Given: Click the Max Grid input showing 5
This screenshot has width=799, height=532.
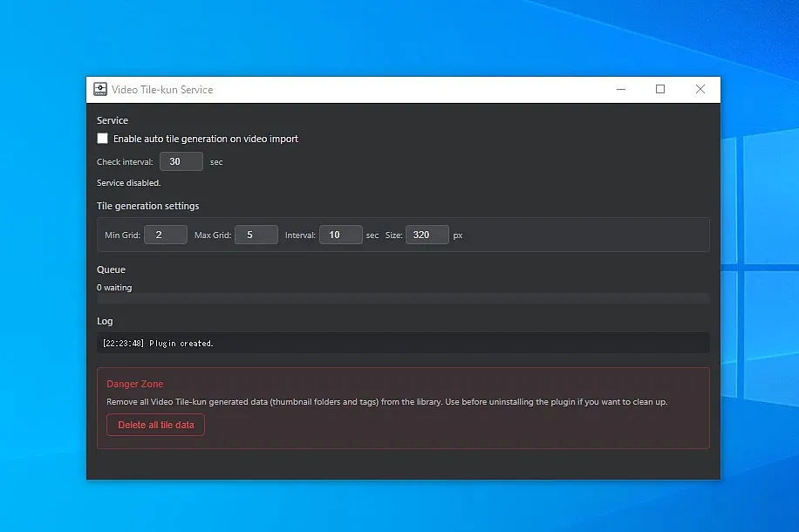Looking at the screenshot, I should pos(256,235).
